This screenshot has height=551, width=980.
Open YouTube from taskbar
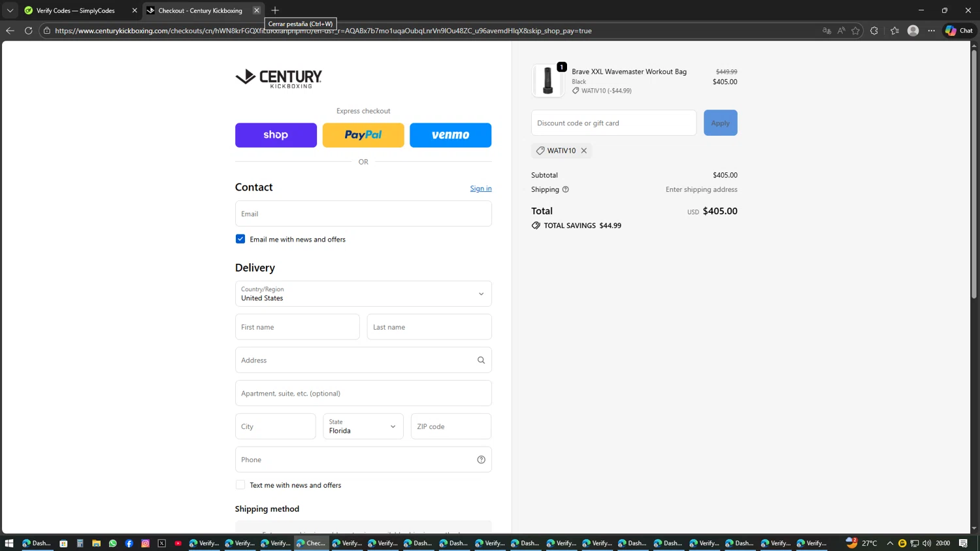click(178, 543)
